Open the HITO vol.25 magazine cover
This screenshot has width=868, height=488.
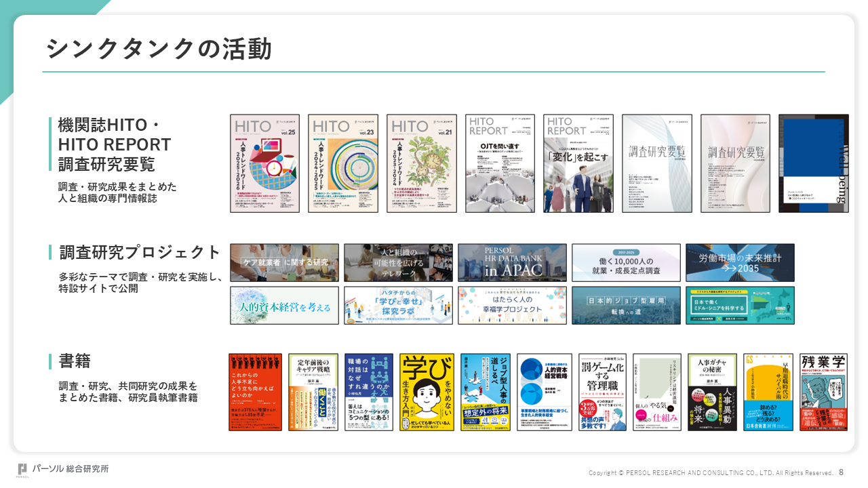coord(264,163)
